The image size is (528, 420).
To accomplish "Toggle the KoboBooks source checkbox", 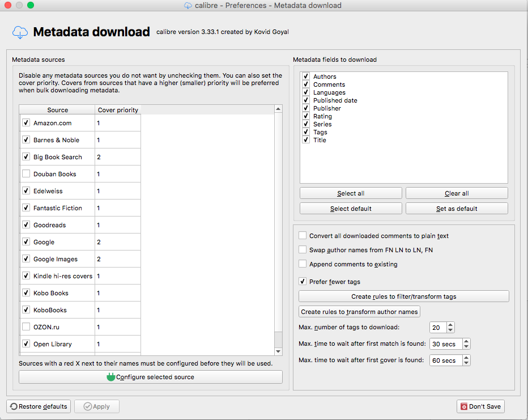I will click(x=26, y=309).
